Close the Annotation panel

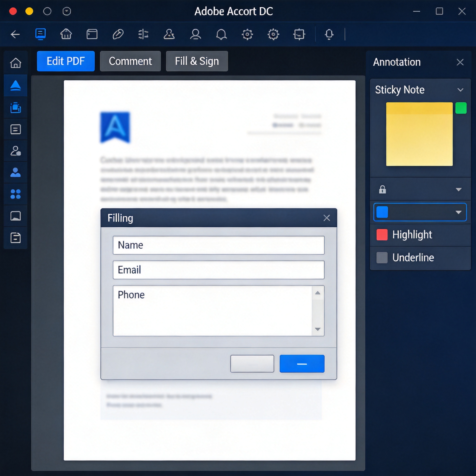pyautogui.click(x=460, y=62)
